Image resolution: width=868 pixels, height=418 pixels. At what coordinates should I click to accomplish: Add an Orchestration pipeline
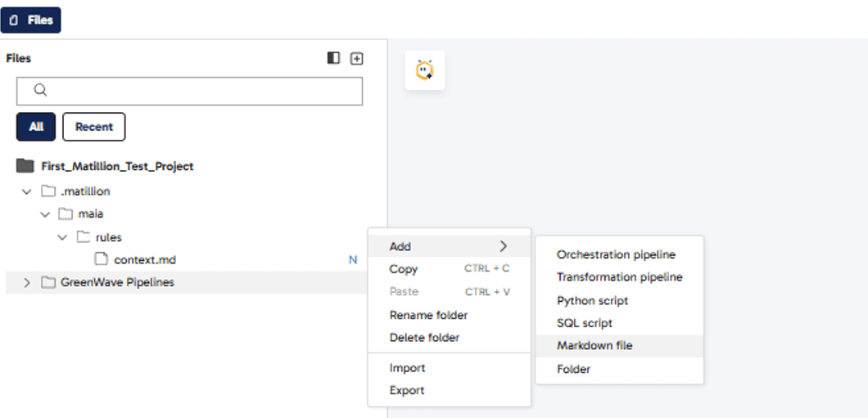619,255
